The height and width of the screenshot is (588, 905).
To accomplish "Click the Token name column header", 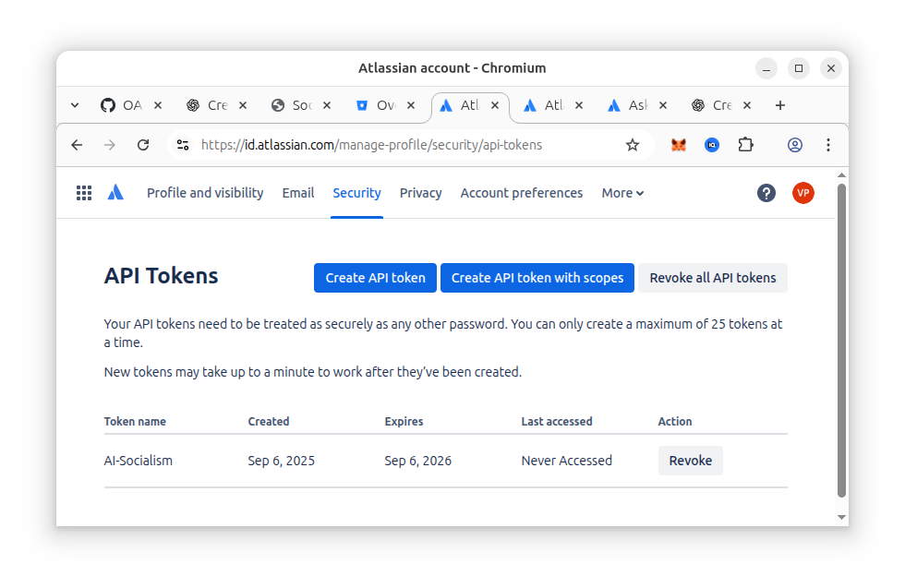I will tap(135, 421).
